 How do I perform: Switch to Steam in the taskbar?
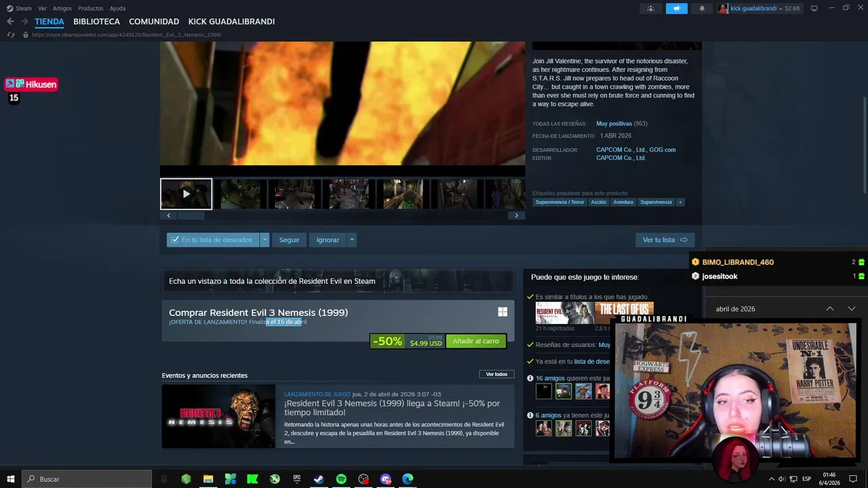coord(319,479)
